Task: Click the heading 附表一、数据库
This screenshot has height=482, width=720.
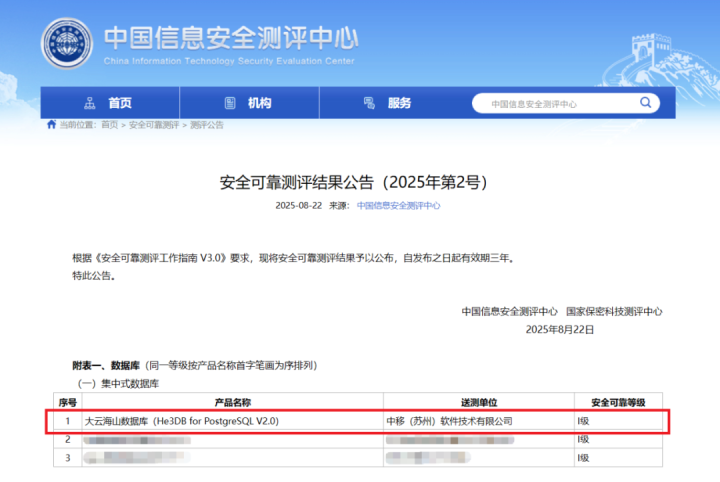Action: tap(106, 365)
